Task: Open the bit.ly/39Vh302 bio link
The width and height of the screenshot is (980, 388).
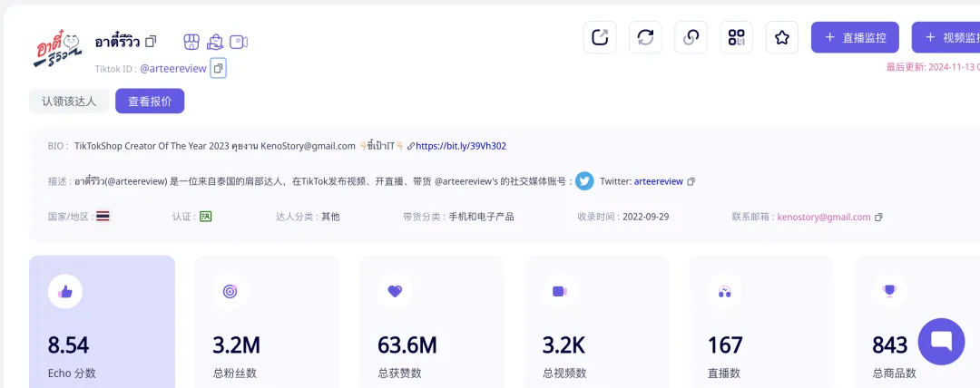Action: click(x=460, y=146)
